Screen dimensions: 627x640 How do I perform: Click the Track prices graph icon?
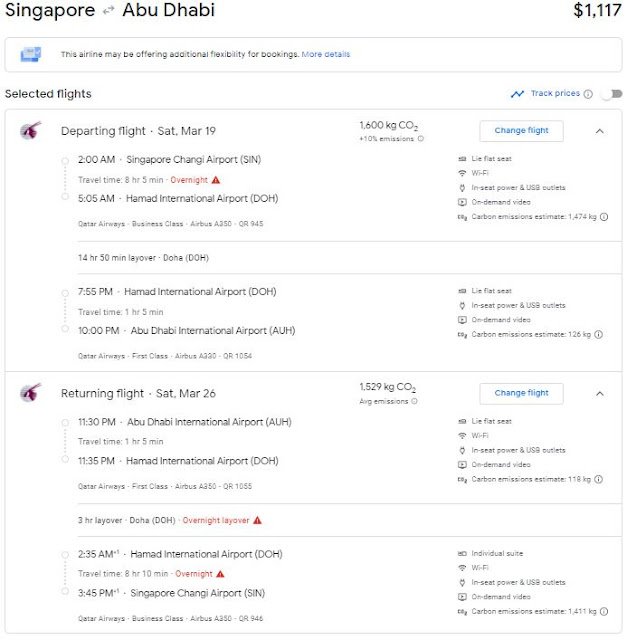point(517,94)
